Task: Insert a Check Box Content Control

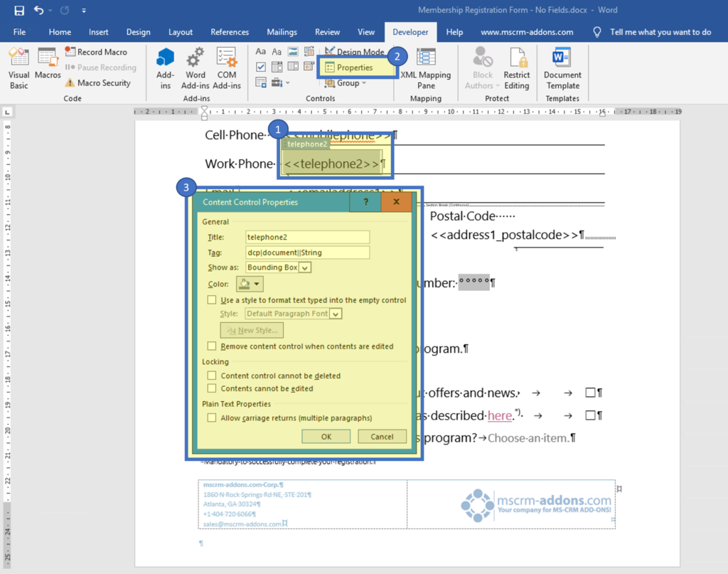Action: tap(261, 66)
